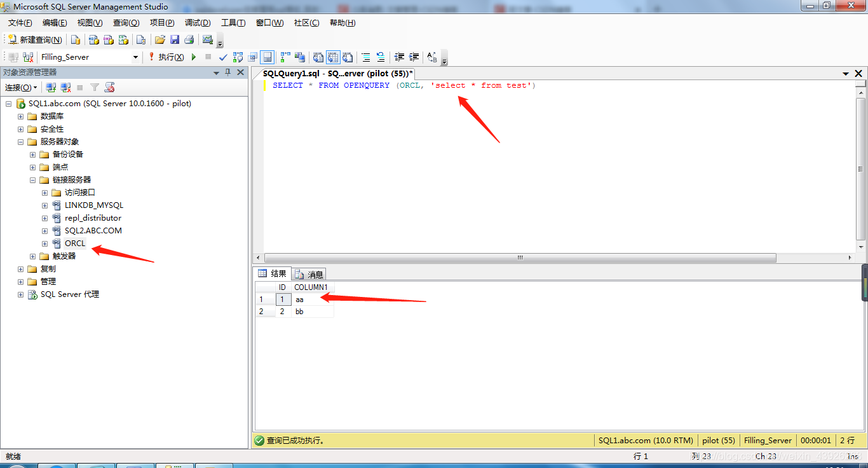This screenshot has height=468, width=868.
Task: Open the active files list dropdown
Action: coord(846,74)
